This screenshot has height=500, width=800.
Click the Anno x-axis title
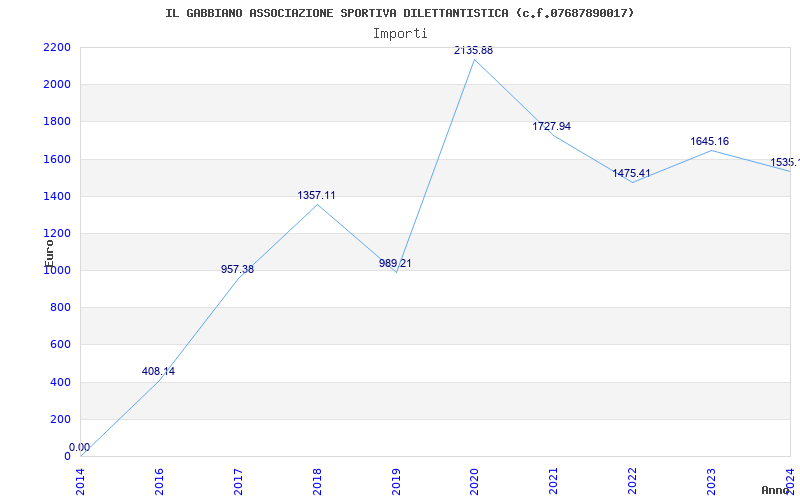tap(775, 490)
